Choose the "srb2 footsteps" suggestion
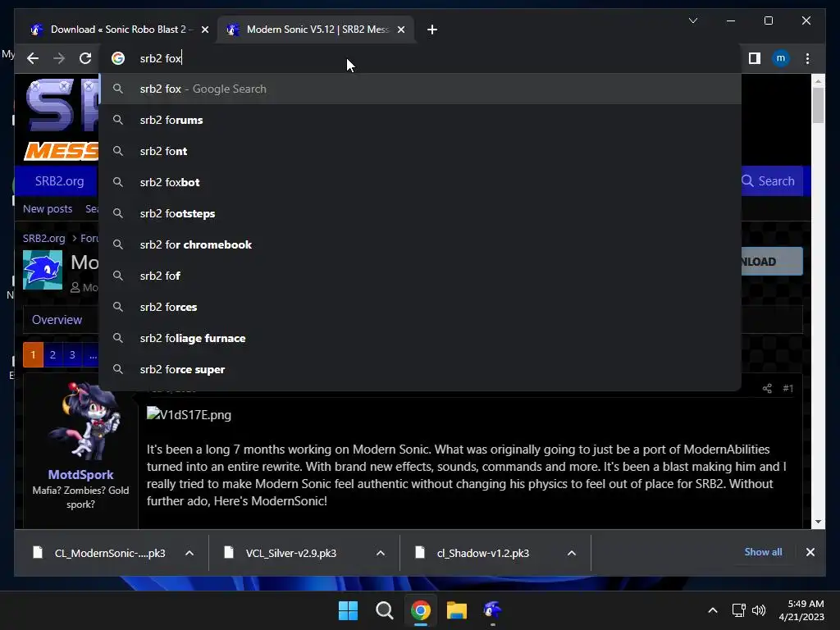This screenshot has width=840, height=630. (x=420, y=213)
